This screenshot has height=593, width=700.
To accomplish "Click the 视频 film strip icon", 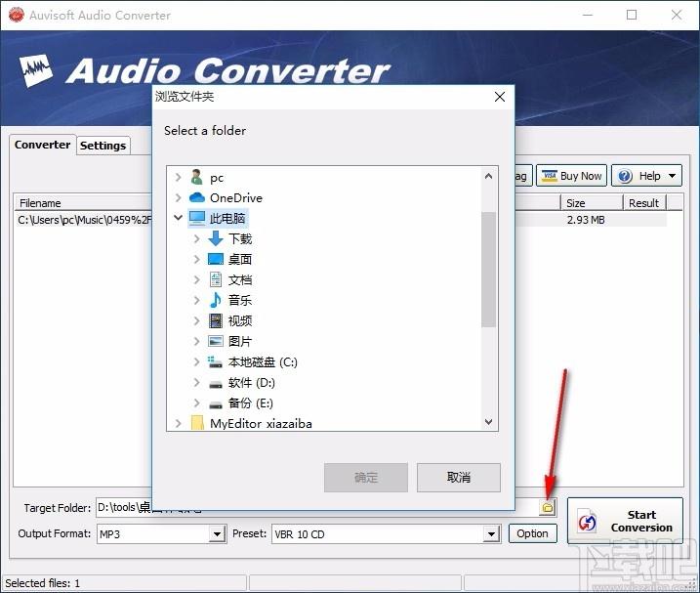I will click(216, 320).
